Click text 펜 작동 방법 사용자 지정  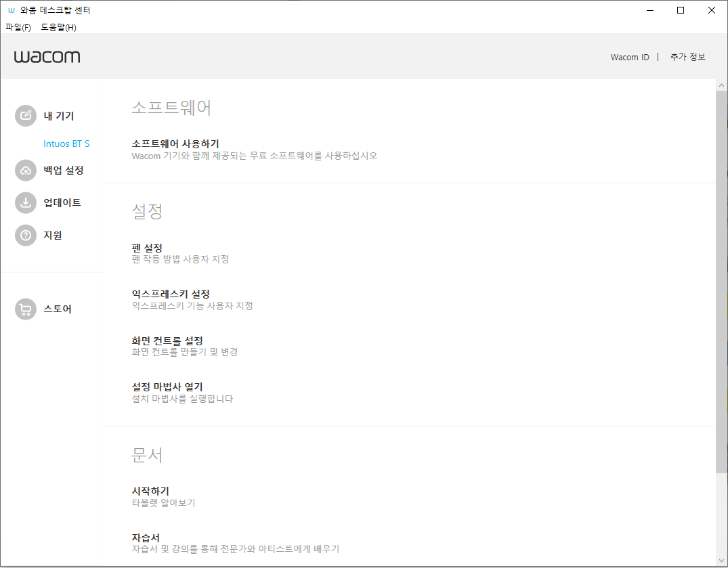click(181, 259)
